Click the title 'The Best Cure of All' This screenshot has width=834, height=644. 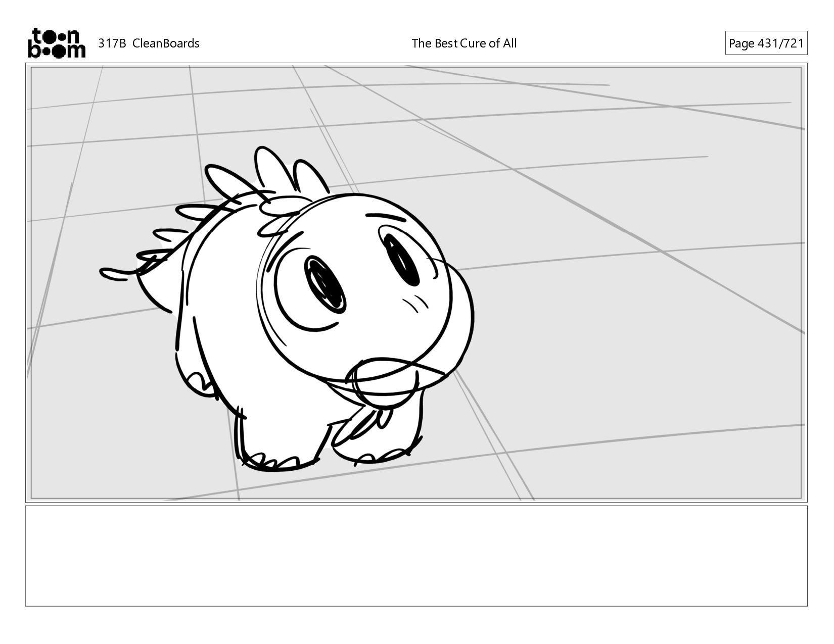click(464, 43)
